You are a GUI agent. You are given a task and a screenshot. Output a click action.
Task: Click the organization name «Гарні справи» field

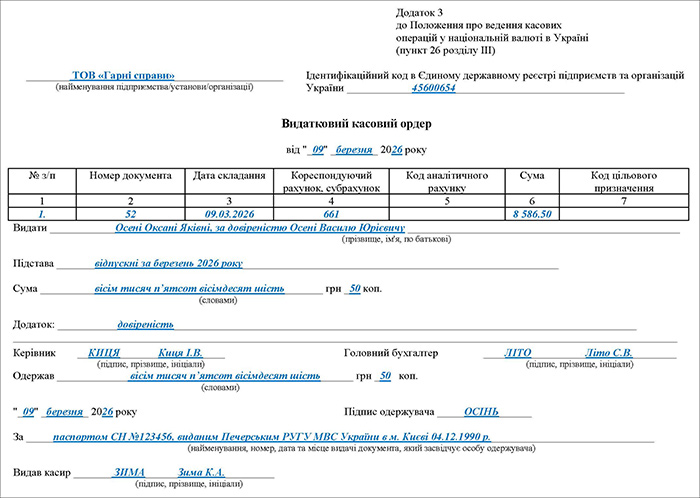[x=123, y=76]
